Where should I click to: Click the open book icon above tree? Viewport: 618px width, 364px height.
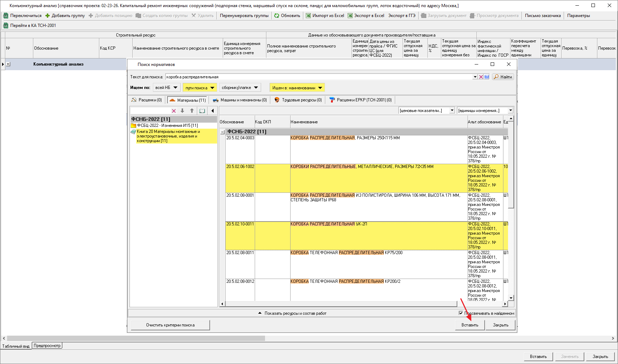tap(202, 111)
